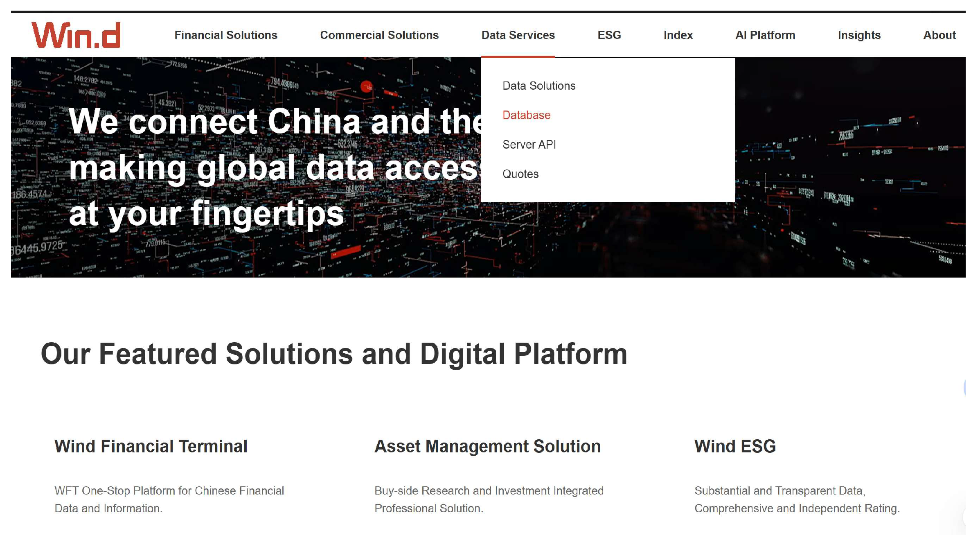The width and height of the screenshot is (980, 549).
Task: Select Database in the dropdown
Action: tap(526, 115)
